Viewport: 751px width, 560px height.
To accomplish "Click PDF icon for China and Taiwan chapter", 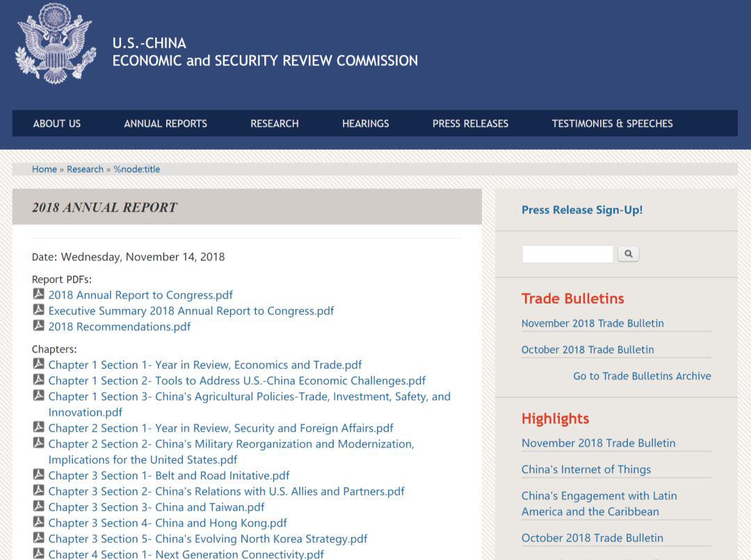I will [39, 507].
